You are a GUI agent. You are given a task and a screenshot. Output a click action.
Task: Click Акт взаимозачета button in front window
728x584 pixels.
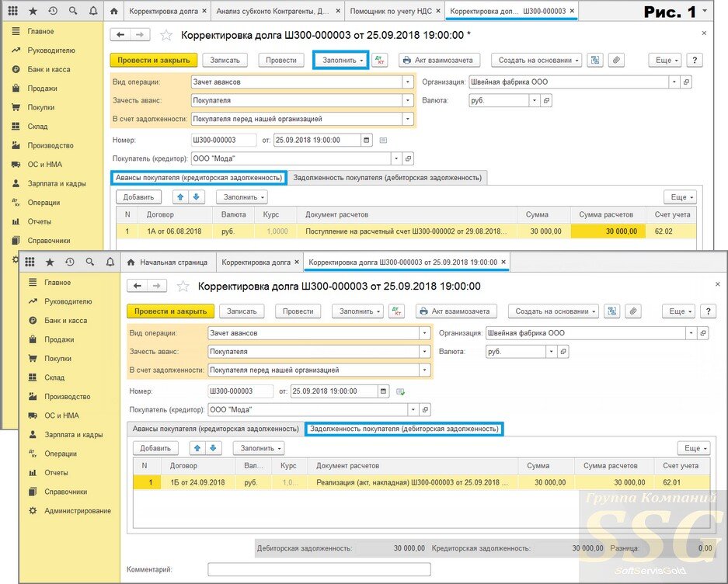(456, 311)
